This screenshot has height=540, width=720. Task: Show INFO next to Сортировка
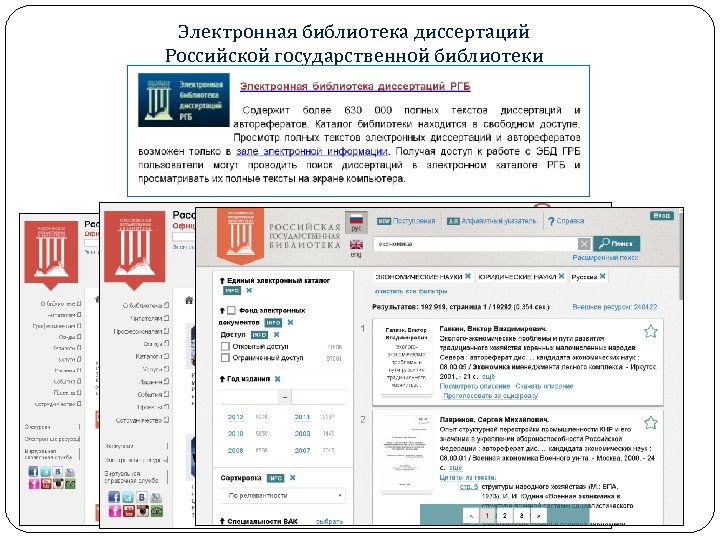276,478
